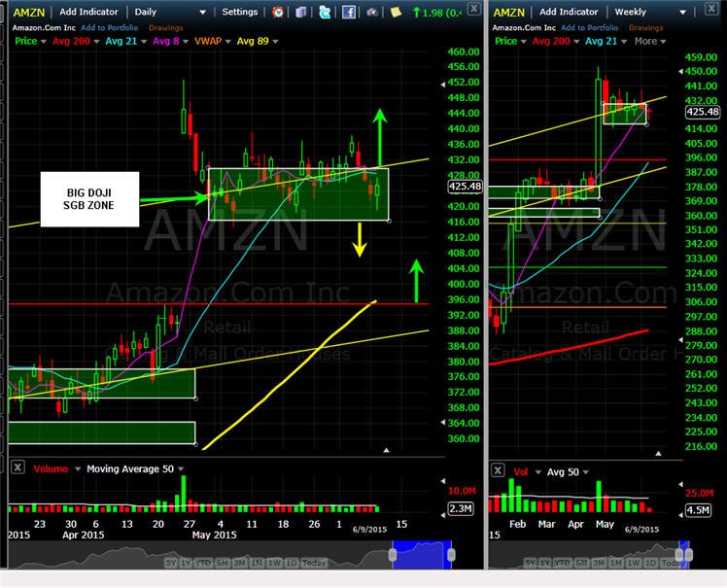Click the triangle marker beside 450.00 on weekly axis
Screen dimensions: 727x588
[680, 71]
